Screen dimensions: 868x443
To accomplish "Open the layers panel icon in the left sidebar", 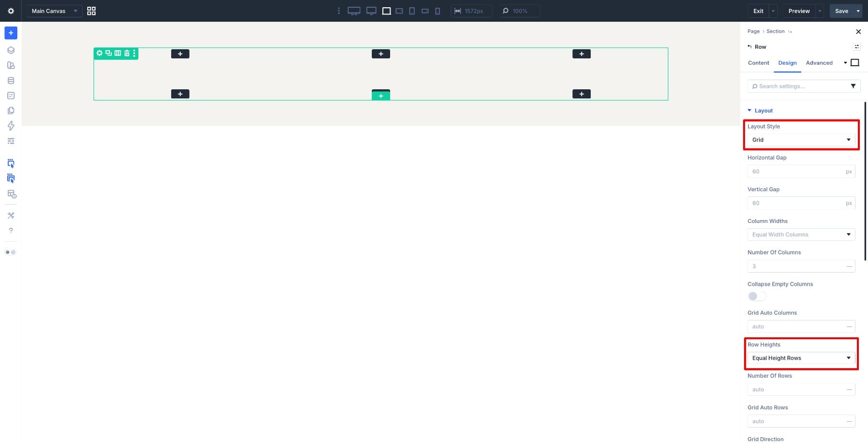I will 11,50.
